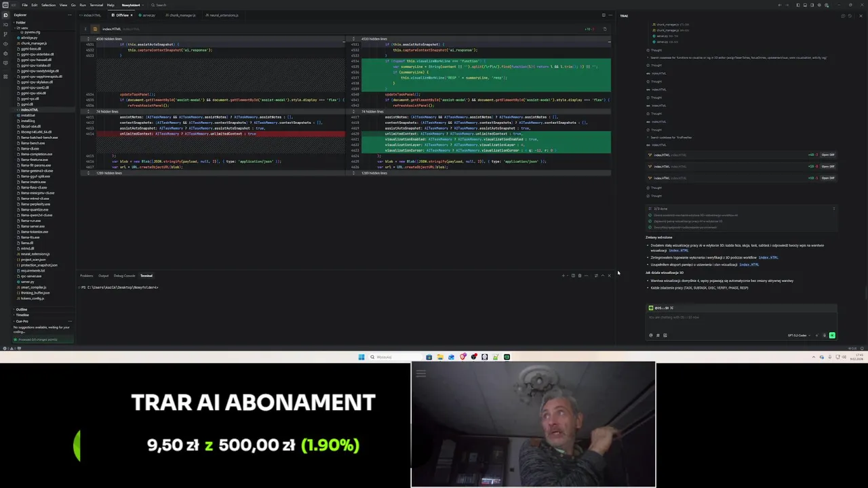Open Explorer more actions ellipsis
868x488 pixels.
pos(70,15)
